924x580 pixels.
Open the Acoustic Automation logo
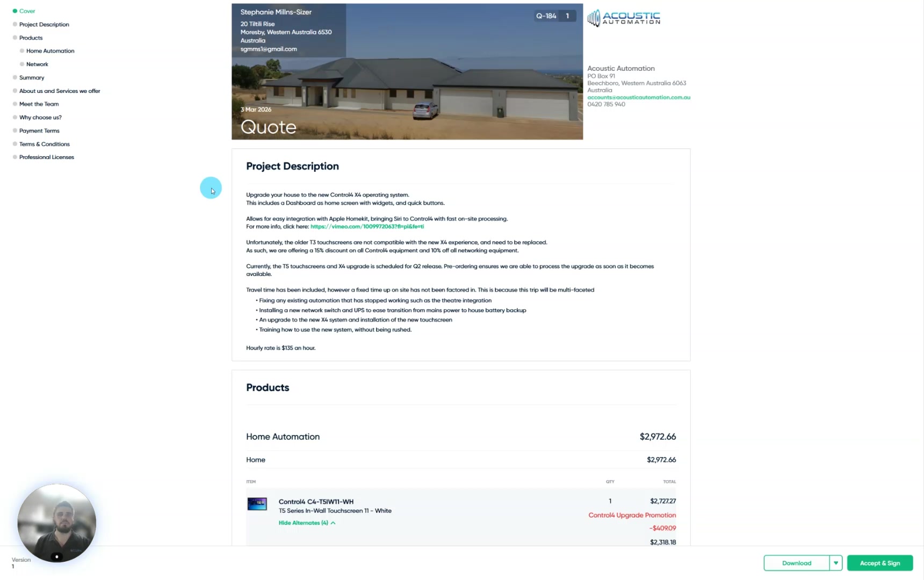tap(624, 18)
